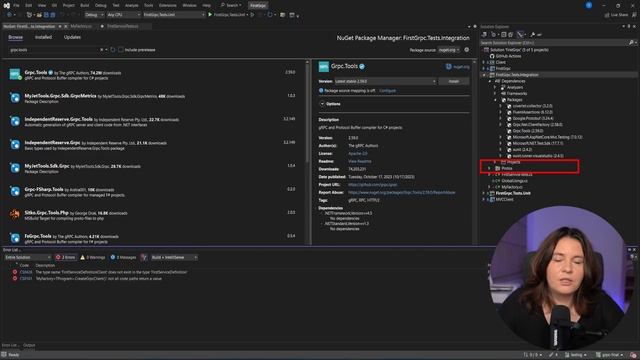
Task: Click the green Start debugging arrow
Action: tap(210, 15)
